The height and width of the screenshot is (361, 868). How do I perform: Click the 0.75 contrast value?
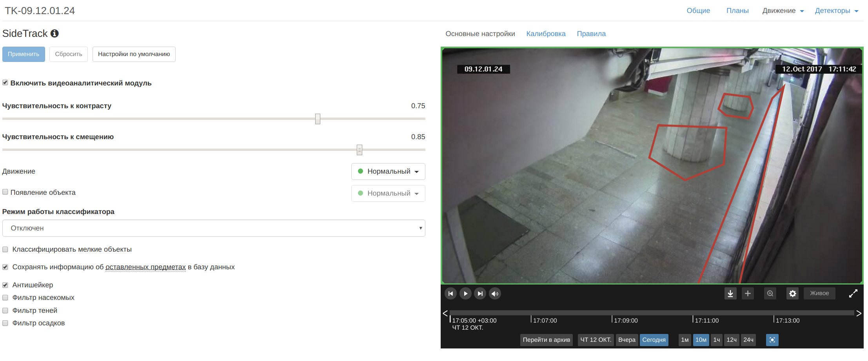point(418,106)
